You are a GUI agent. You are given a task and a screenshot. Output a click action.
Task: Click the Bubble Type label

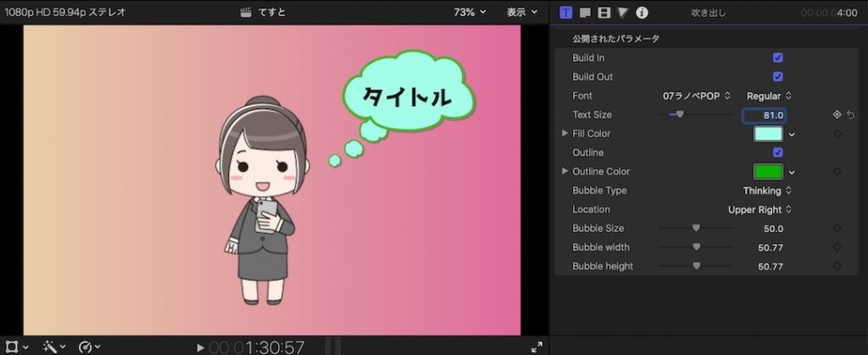(599, 191)
